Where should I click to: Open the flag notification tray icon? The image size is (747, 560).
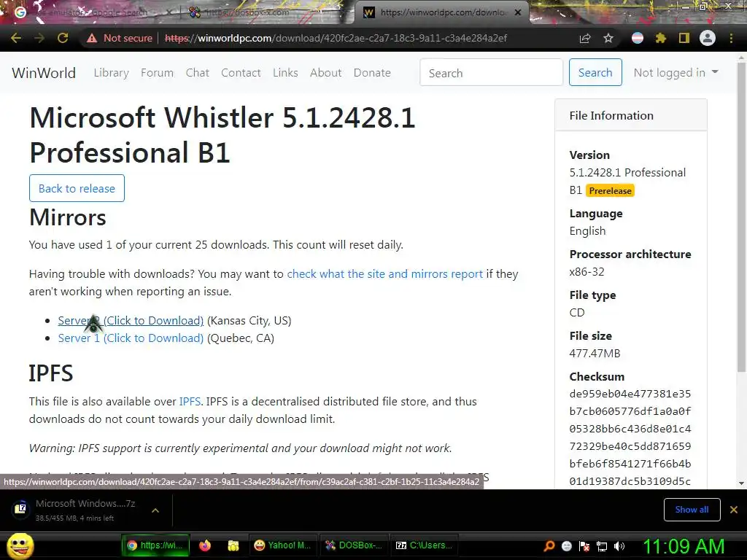(x=584, y=546)
